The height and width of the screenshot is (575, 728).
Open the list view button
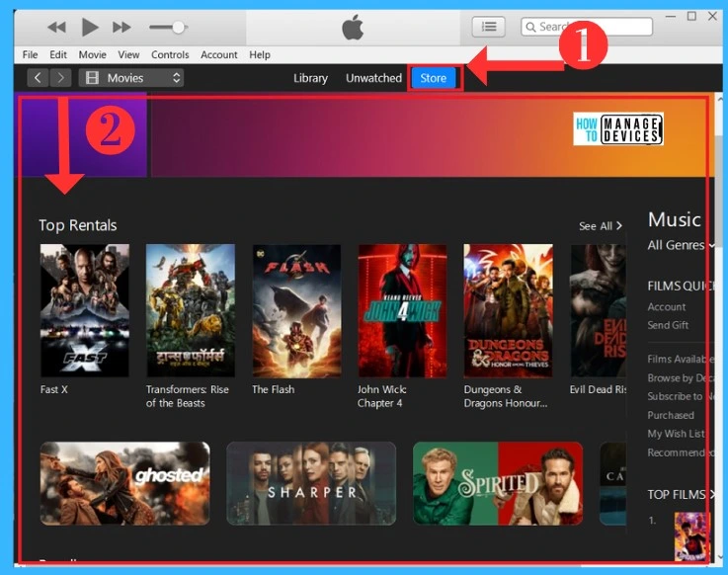tap(488, 27)
